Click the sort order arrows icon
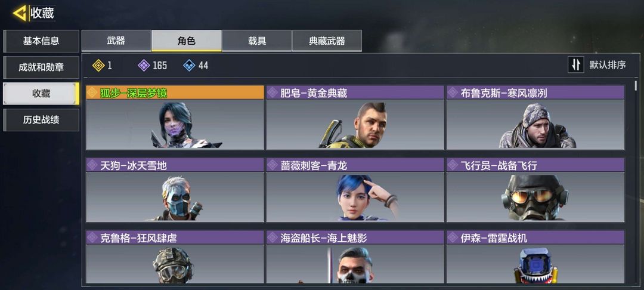Viewport: 644px width, 290px height. 576,65
